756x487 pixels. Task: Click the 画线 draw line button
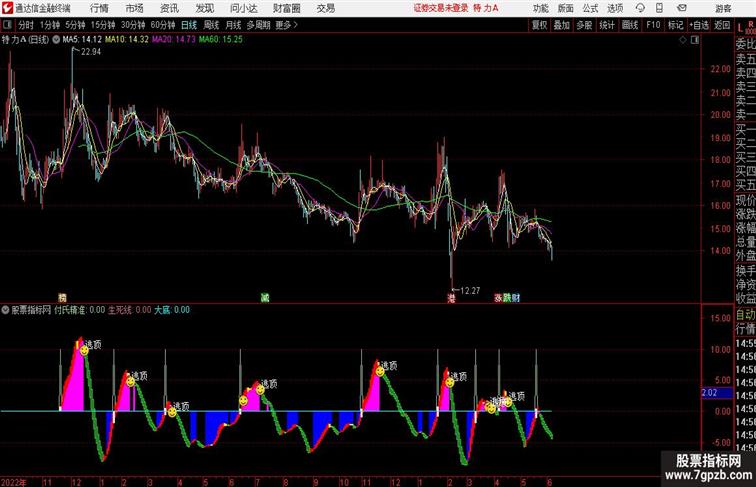(x=630, y=25)
